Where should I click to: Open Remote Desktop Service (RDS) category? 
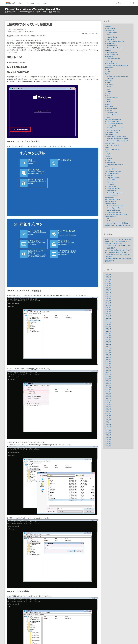tap(117, 139)
